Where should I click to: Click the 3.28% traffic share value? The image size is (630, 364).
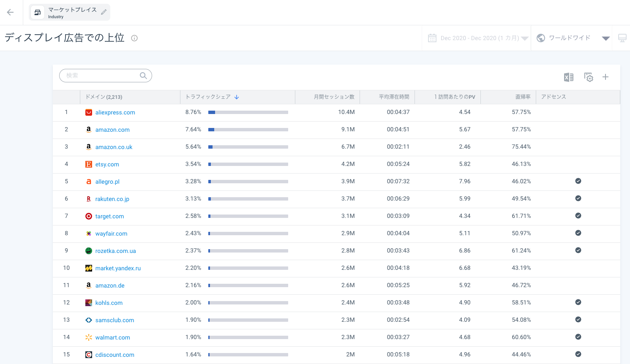[x=193, y=182]
